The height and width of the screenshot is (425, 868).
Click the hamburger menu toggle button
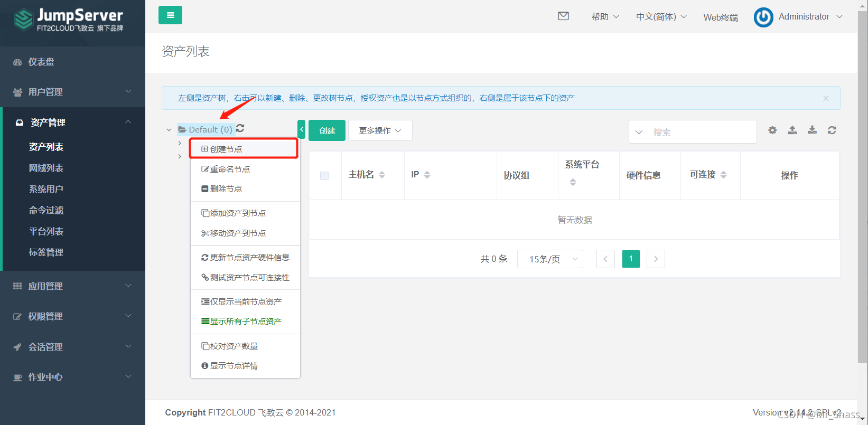click(x=170, y=15)
